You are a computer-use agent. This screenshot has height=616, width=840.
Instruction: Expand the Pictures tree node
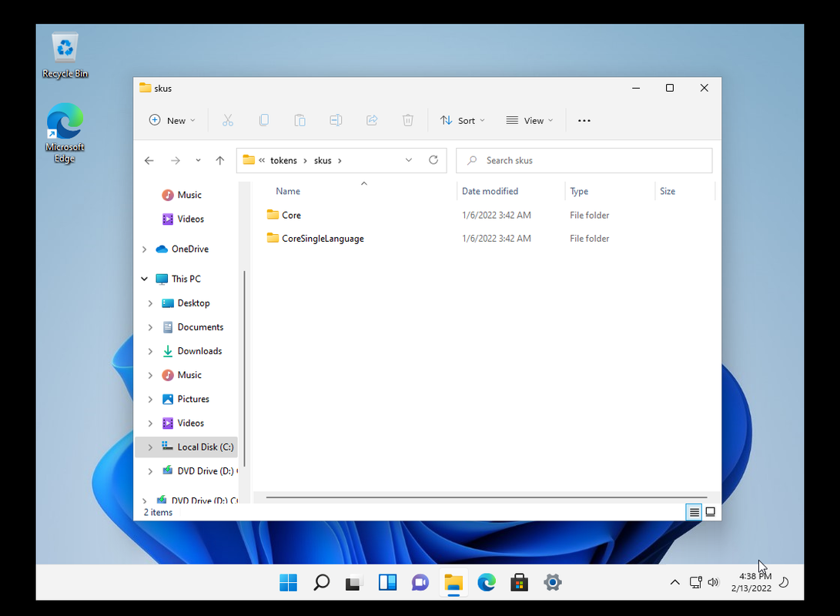click(x=150, y=399)
